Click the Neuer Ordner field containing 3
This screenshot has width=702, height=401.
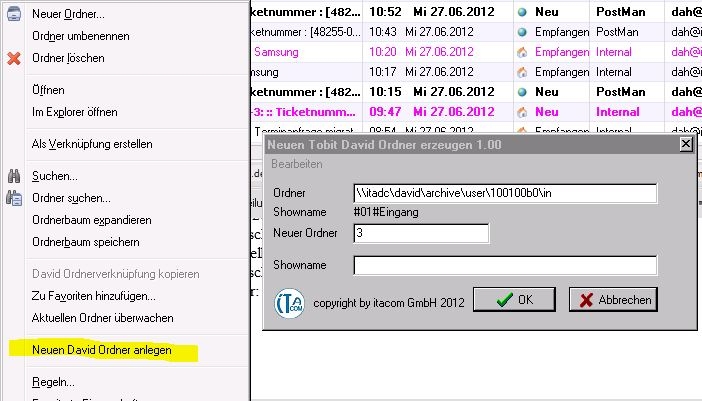click(x=421, y=233)
